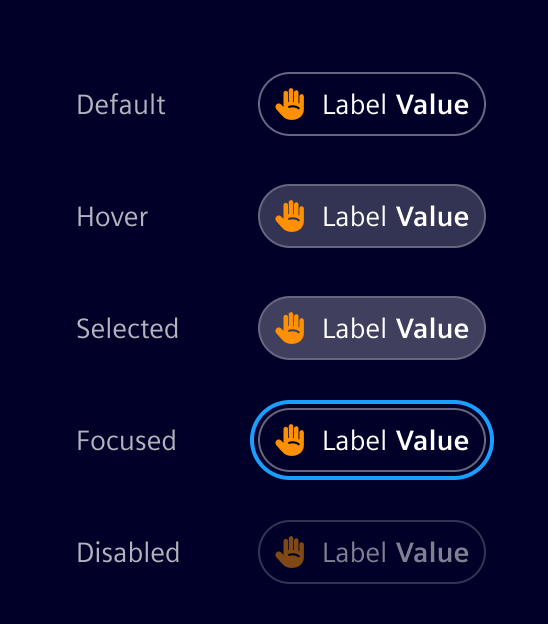Click the Hover state Label Value chip
This screenshot has height=624, width=548.
point(372,216)
